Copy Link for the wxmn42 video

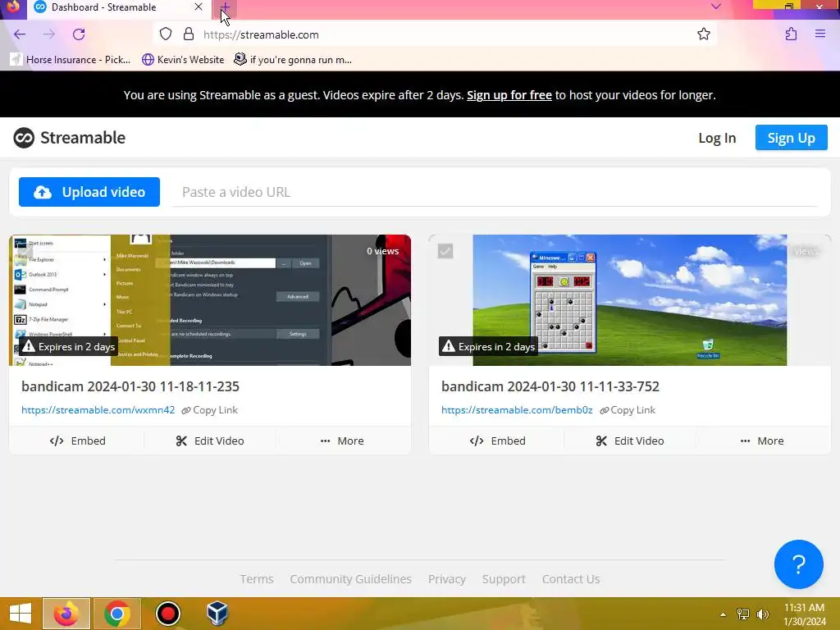tap(209, 410)
